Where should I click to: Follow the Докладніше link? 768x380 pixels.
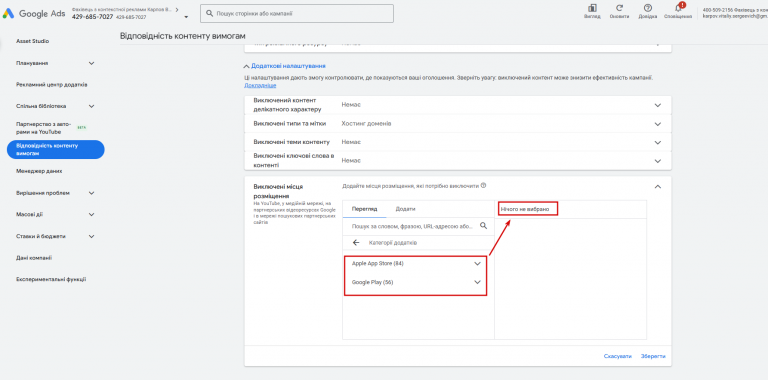click(260, 85)
